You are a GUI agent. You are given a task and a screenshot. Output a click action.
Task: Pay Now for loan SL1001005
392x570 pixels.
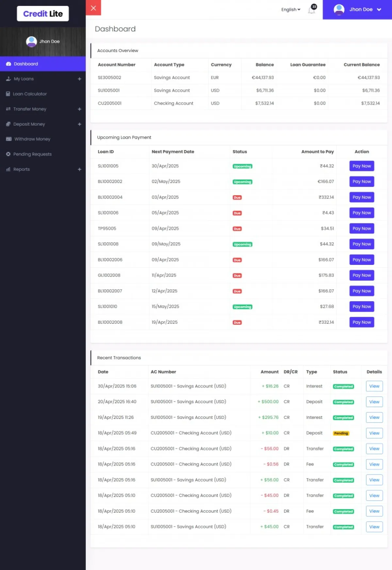pos(362,166)
